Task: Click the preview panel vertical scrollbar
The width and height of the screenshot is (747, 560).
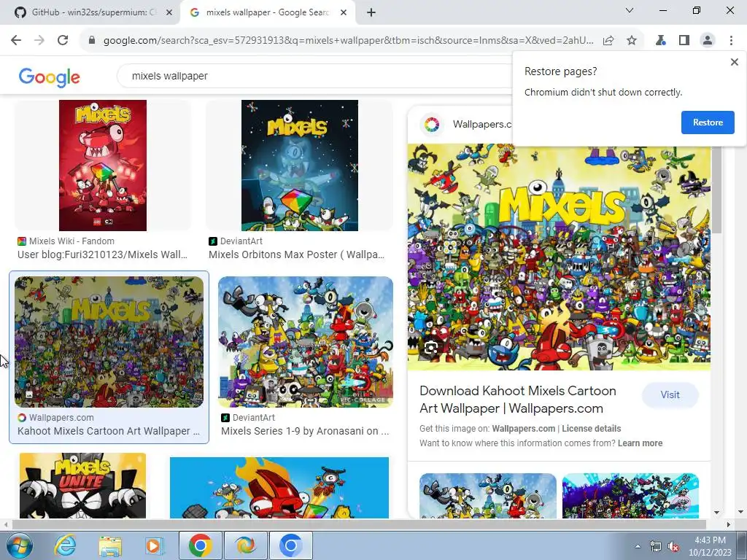Action: [x=717, y=190]
